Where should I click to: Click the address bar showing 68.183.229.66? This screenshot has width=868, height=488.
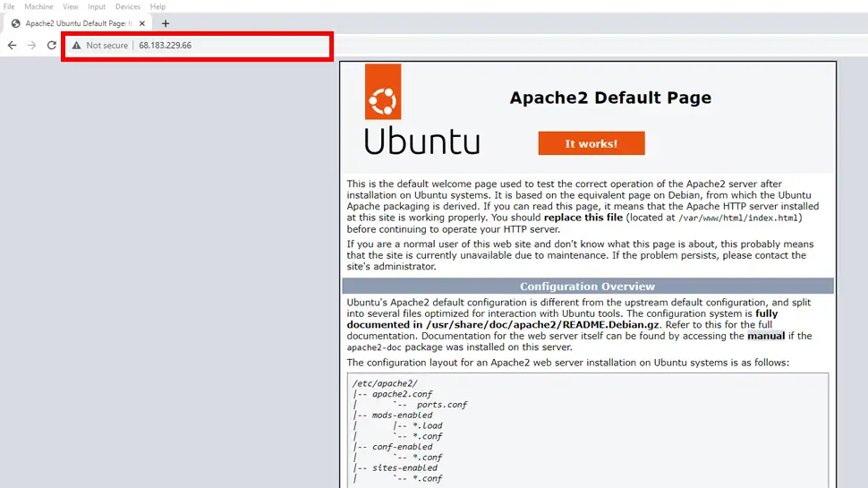[x=197, y=46]
